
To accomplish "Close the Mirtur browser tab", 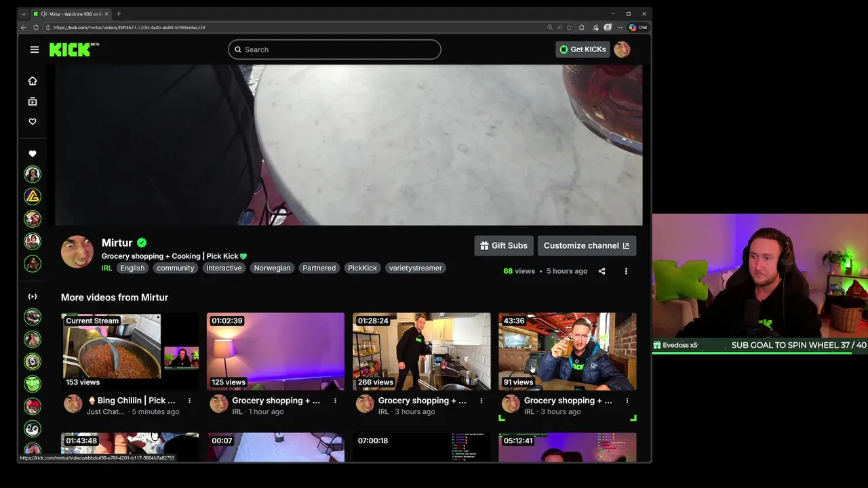I will (106, 14).
